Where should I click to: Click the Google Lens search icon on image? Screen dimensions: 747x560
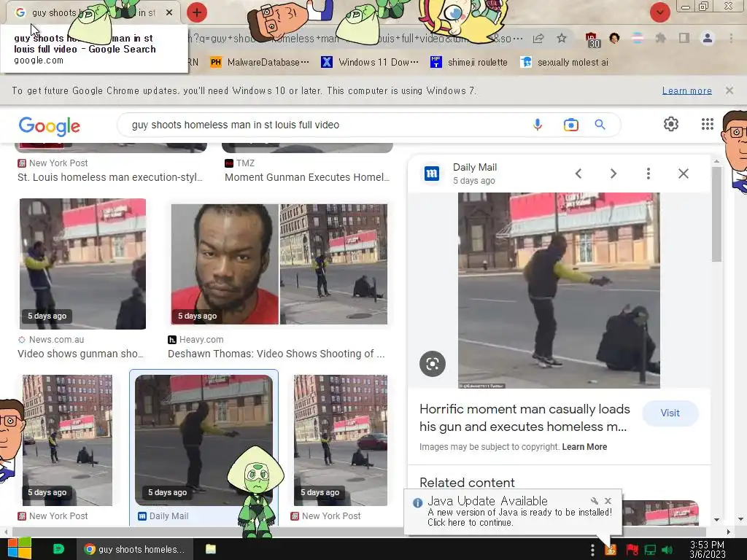(433, 364)
